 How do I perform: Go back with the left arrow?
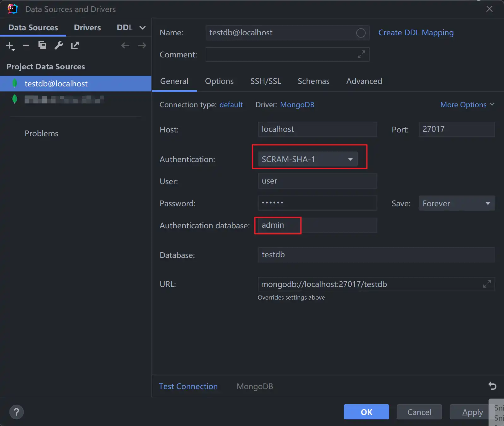pos(125,46)
